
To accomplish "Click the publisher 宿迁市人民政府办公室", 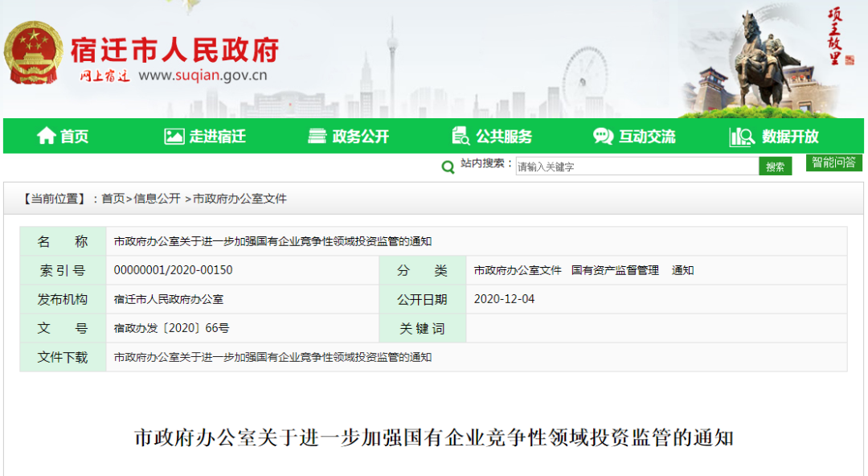I will 169,300.
